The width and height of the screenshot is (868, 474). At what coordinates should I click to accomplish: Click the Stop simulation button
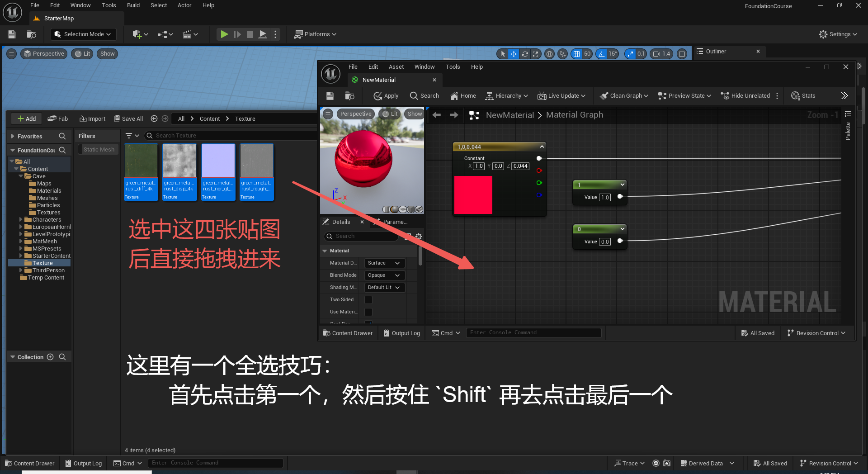tap(250, 34)
